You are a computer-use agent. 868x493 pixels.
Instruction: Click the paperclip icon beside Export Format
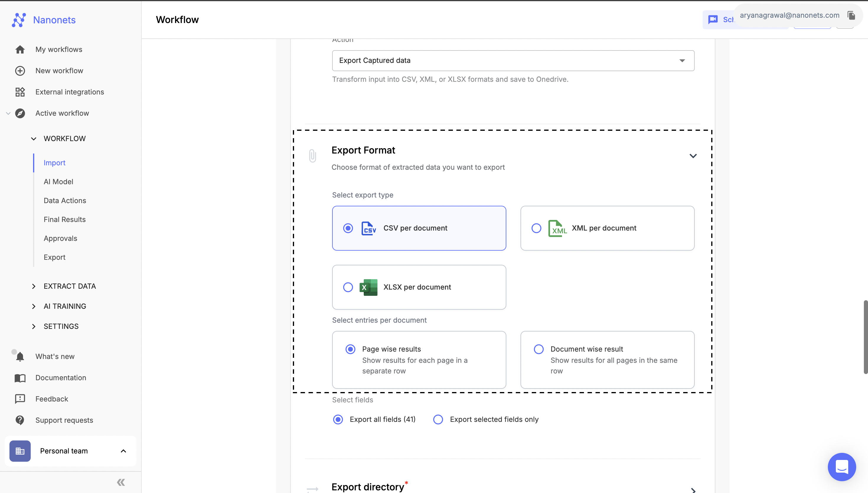[x=312, y=156]
